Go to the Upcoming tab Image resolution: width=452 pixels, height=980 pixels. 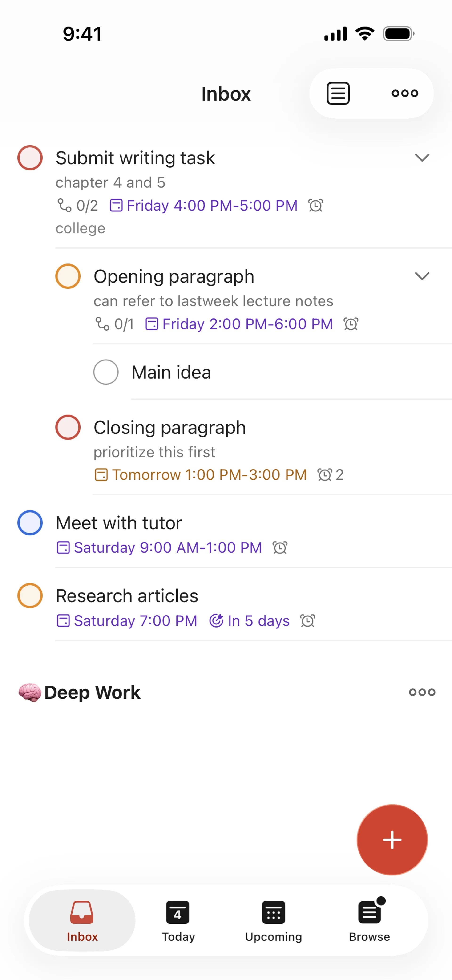click(x=273, y=920)
